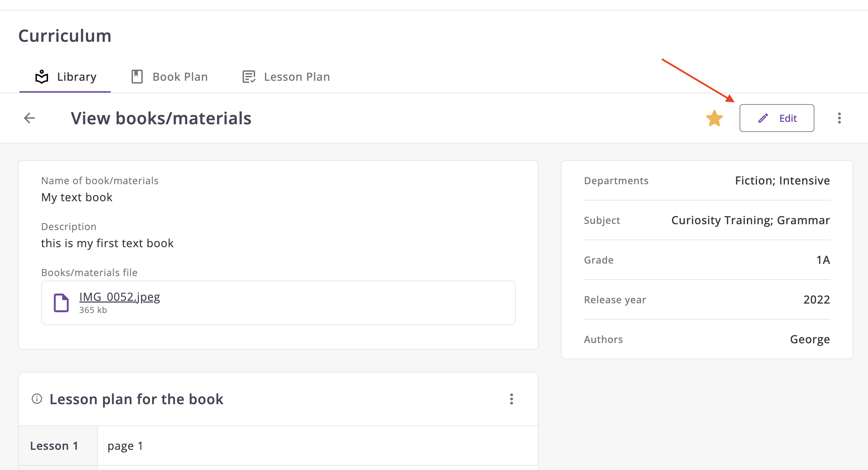Click the Authors value George

(x=810, y=339)
